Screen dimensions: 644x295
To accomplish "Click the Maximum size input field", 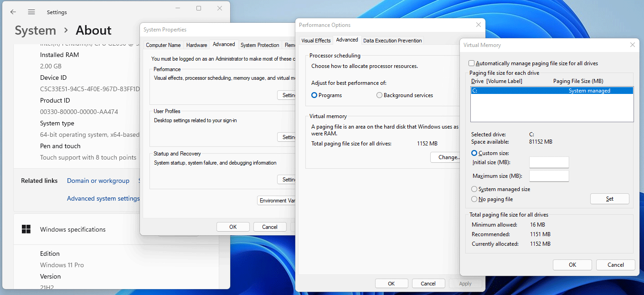I will point(549,176).
